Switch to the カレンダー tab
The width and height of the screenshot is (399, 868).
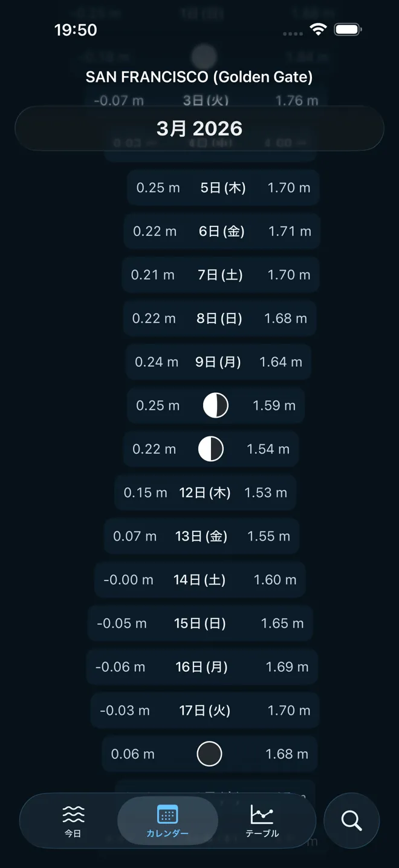[167, 833]
